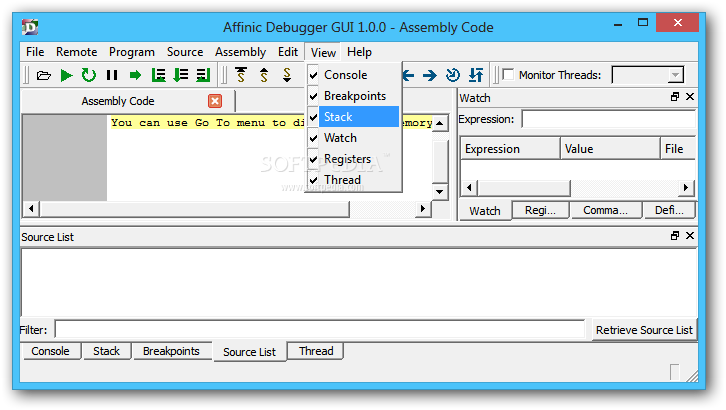Click the step out lines icon

[x=203, y=75]
